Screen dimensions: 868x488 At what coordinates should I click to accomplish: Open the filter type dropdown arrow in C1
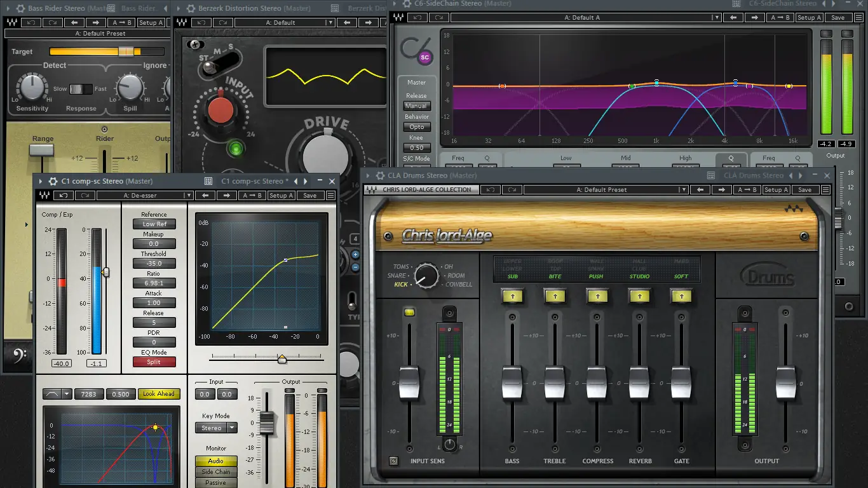(67, 394)
